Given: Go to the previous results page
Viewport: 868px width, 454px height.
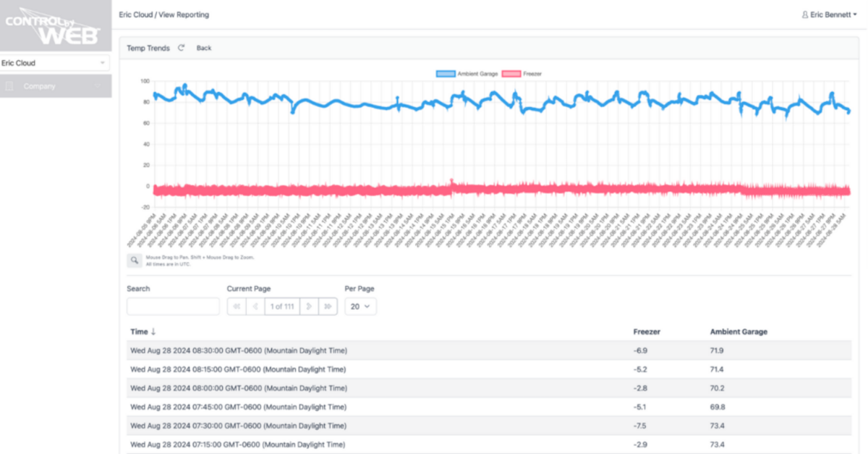Looking at the screenshot, I should pyautogui.click(x=255, y=306).
